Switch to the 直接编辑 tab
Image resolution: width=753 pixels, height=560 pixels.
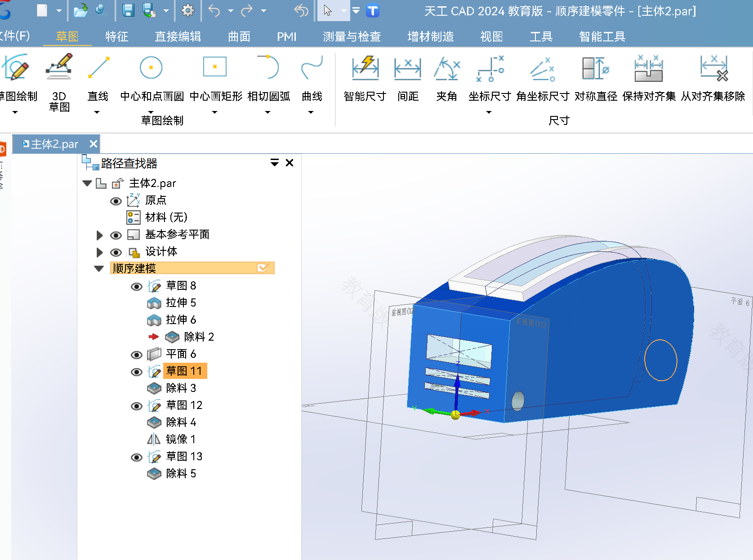click(x=178, y=36)
